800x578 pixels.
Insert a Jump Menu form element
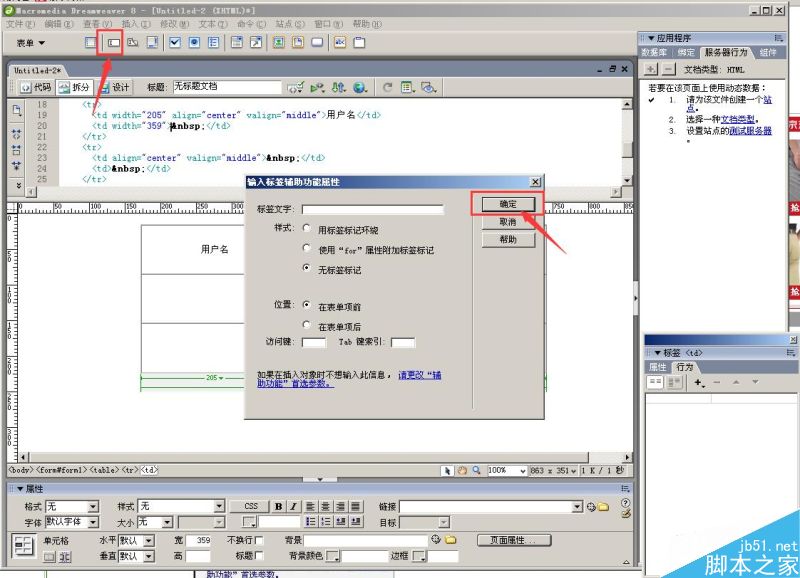[256, 42]
